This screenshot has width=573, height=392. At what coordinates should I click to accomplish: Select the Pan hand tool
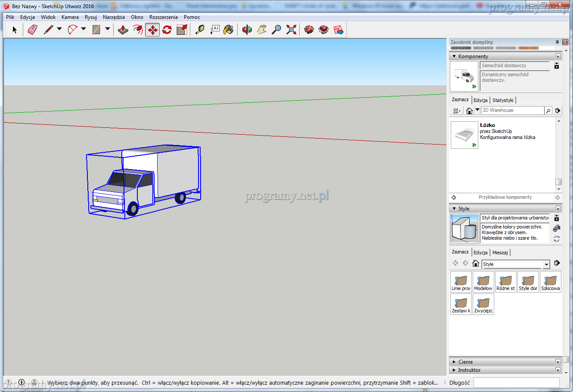coord(262,30)
